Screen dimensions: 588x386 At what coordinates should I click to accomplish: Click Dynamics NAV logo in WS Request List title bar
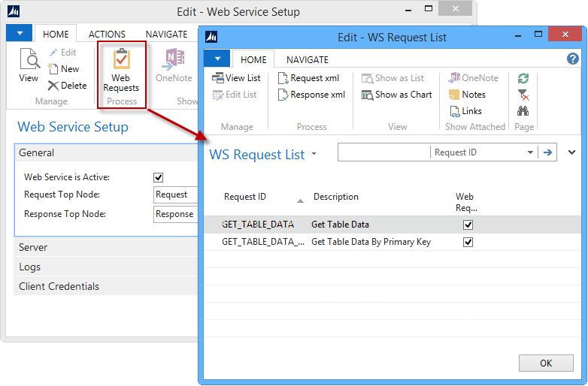(x=211, y=37)
